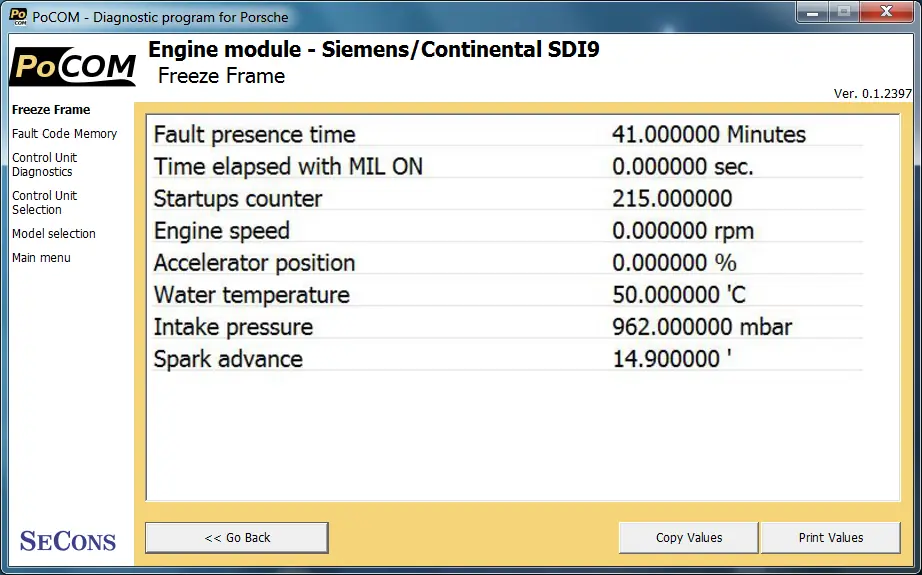Select the Fault presence time row
Screen dimensions: 922x575
pyautogui.click(x=508, y=135)
